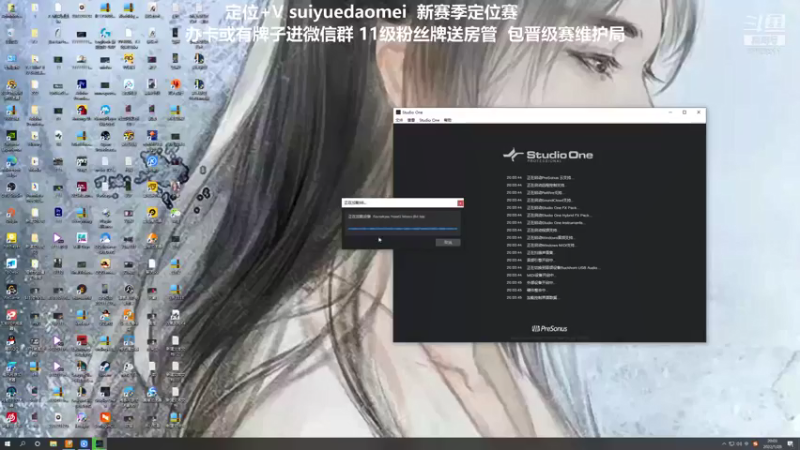800x450 pixels.
Task: Close the Studio One window
Action: pos(698,112)
